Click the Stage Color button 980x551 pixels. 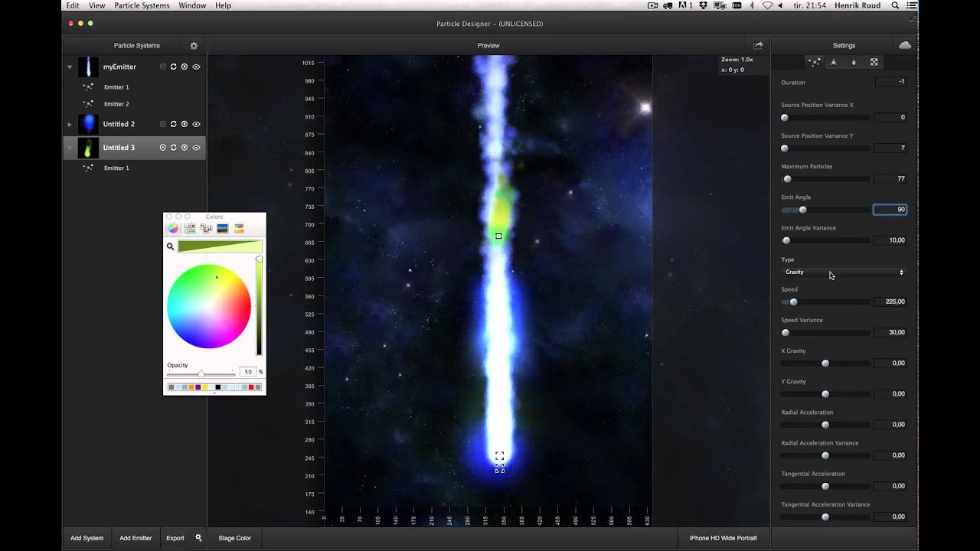[234, 538]
